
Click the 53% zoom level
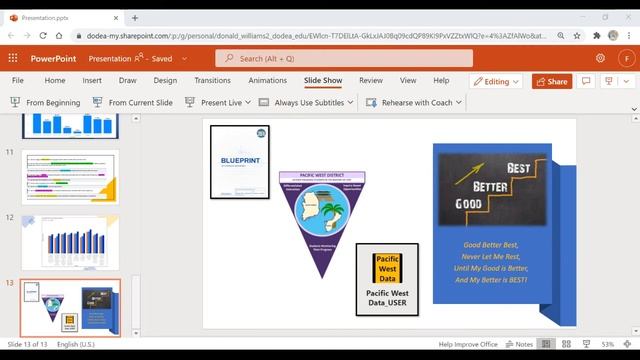coord(607,344)
